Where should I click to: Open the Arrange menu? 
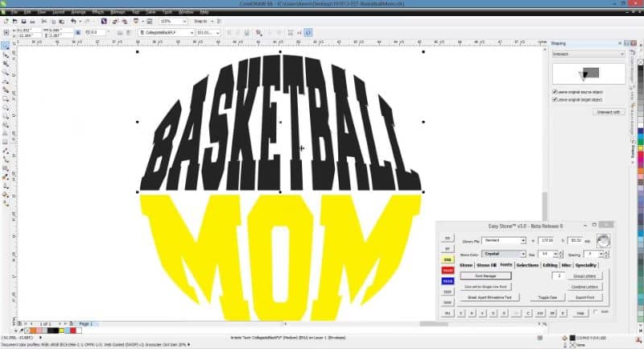coord(78,12)
